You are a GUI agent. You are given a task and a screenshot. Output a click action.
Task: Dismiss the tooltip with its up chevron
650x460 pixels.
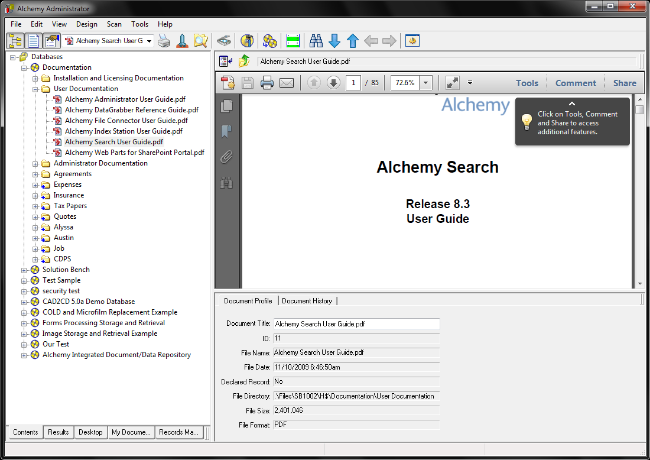pyautogui.click(x=572, y=104)
